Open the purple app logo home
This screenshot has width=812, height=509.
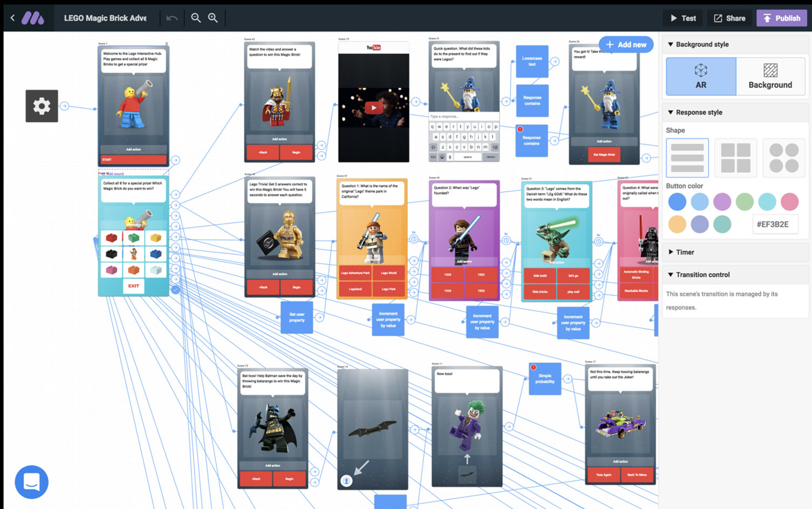coord(33,18)
